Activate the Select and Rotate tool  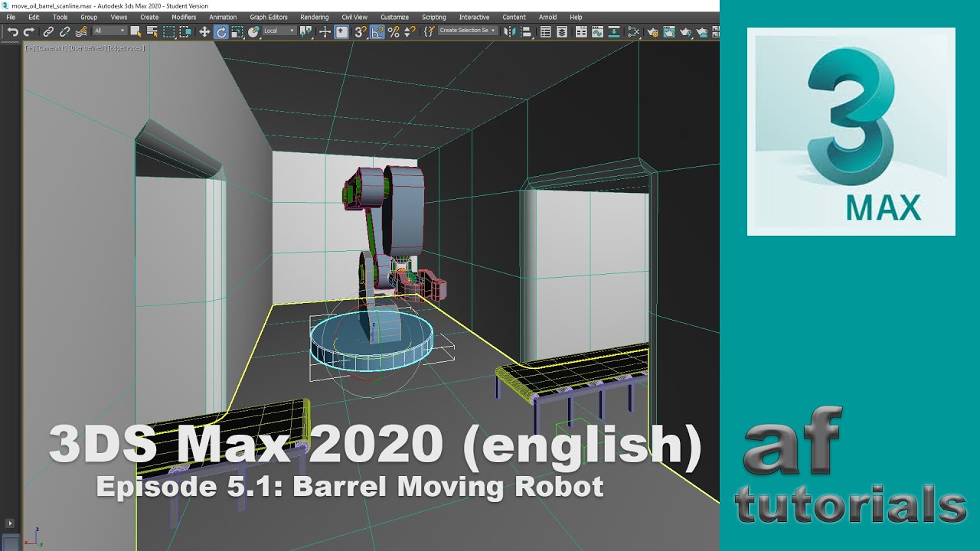220,31
